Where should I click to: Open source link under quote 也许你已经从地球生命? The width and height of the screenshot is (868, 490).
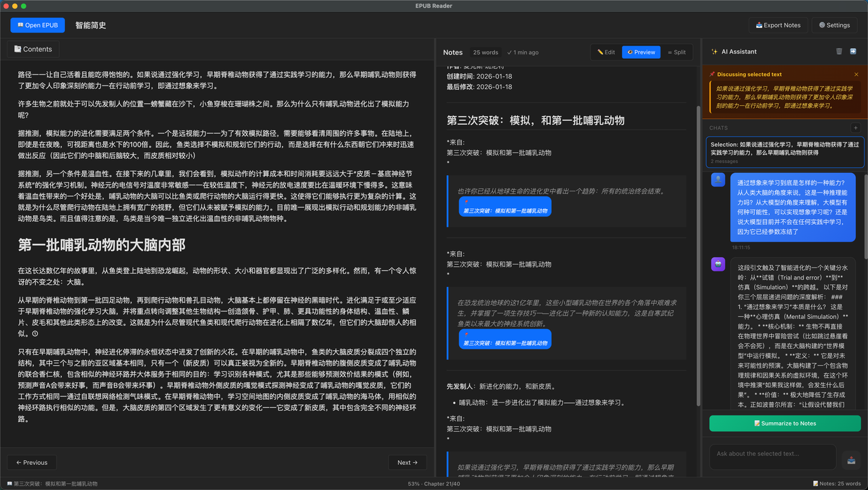tap(505, 207)
